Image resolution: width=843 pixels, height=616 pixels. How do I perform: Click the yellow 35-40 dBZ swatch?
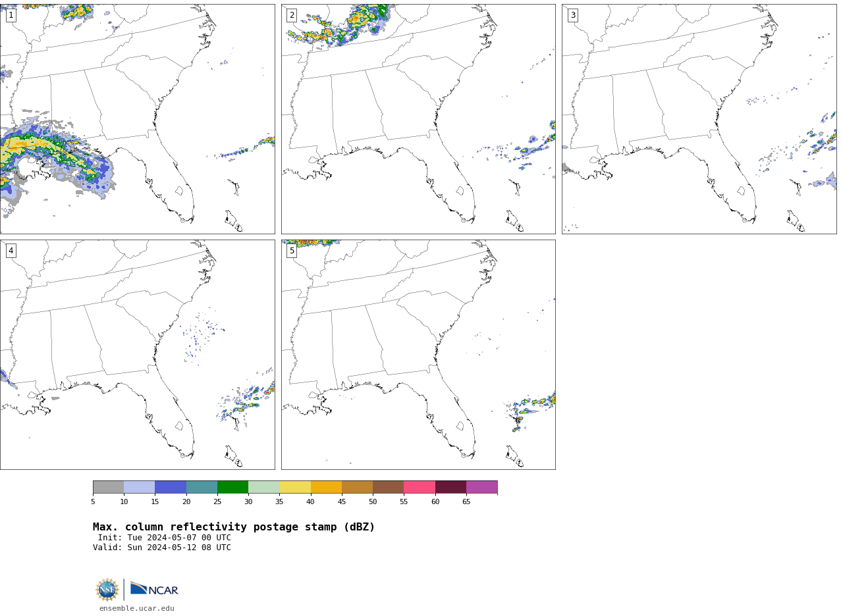pyautogui.click(x=295, y=487)
